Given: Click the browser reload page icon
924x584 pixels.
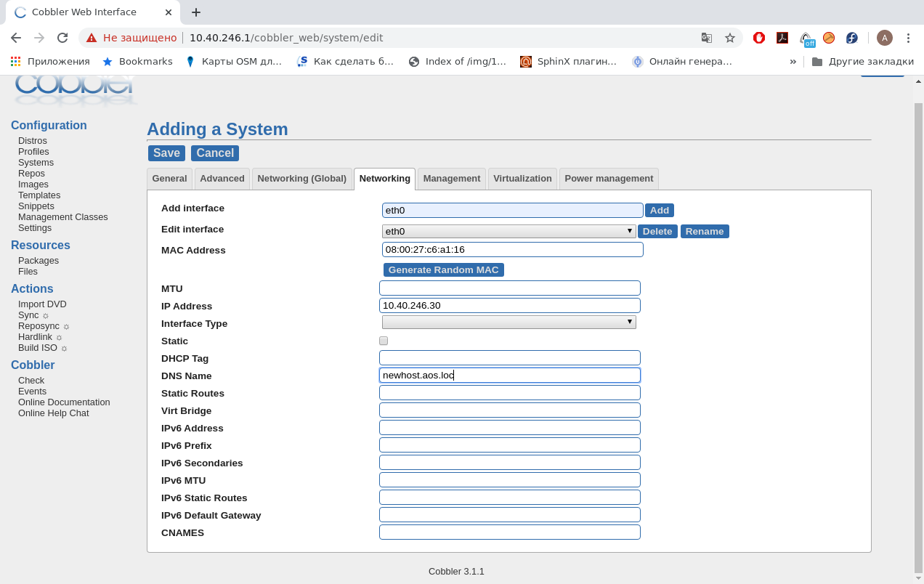Looking at the screenshot, I should (x=62, y=38).
